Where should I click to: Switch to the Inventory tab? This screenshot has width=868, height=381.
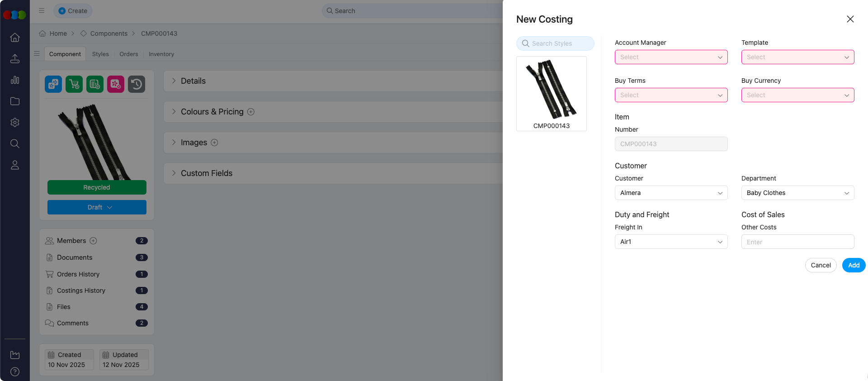click(161, 54)
